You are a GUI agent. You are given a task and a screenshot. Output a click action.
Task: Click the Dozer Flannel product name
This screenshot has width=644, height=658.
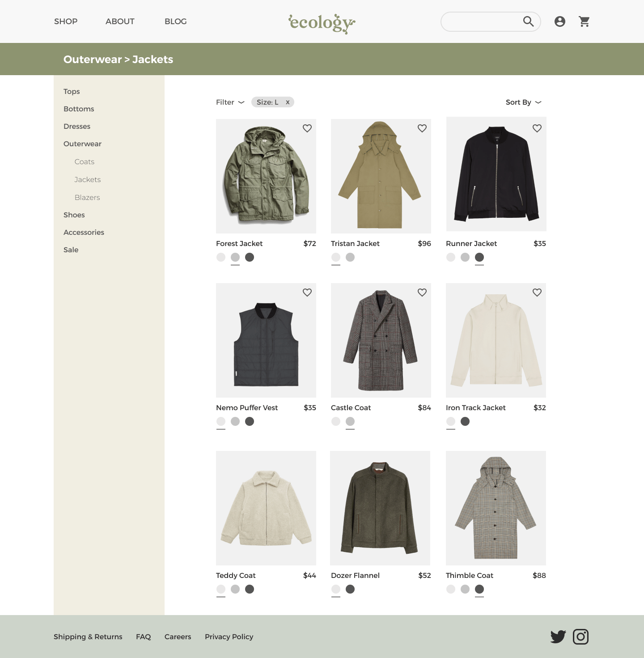[x=355, y=575]
